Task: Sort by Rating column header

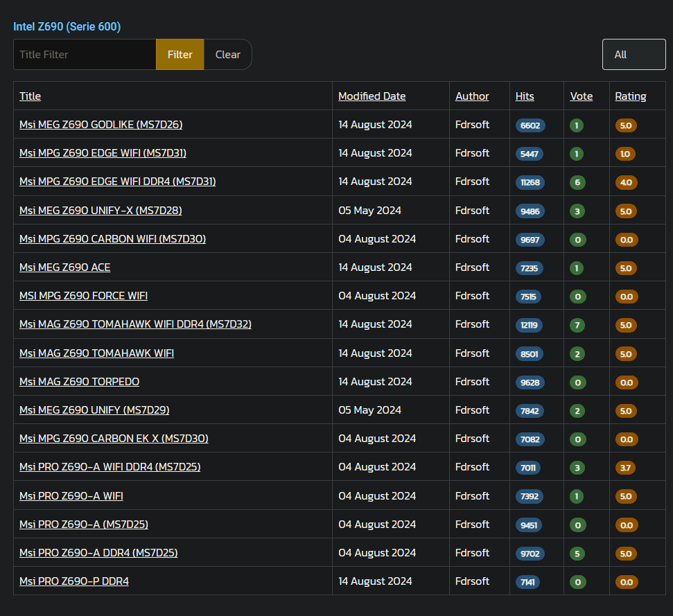Action: coord(631,96)
